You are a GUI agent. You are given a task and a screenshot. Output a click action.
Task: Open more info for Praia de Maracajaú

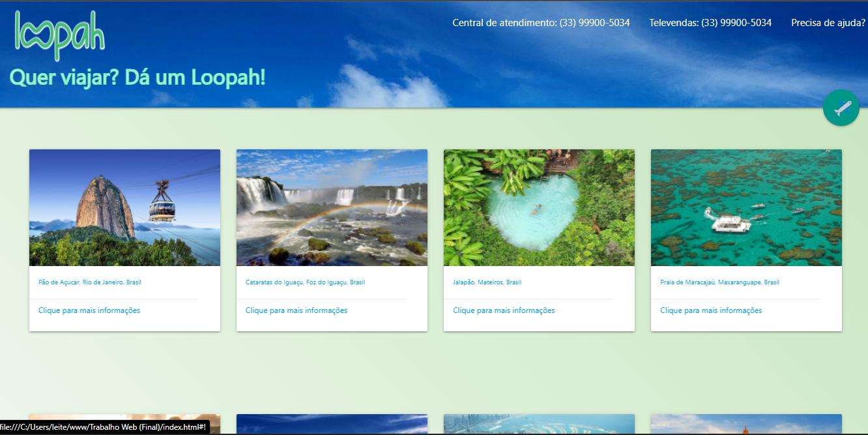tap(710, 310)
